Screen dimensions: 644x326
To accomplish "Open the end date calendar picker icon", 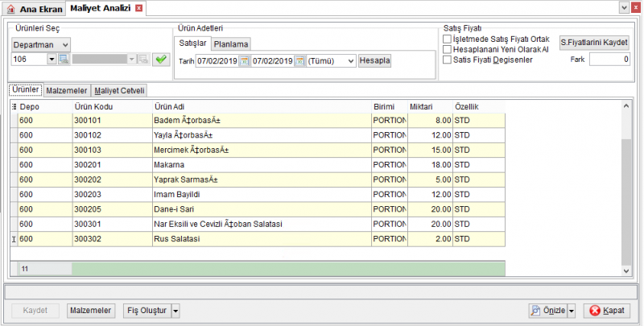I will pyautogui.click(x=299, y=60).
